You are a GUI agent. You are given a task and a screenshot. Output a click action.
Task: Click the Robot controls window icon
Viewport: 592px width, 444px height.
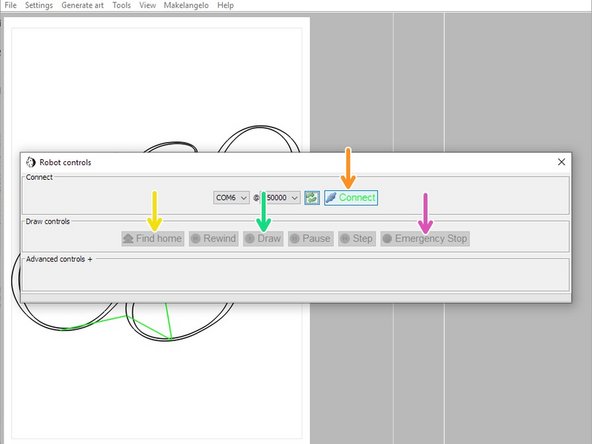[x=31, y=162]
